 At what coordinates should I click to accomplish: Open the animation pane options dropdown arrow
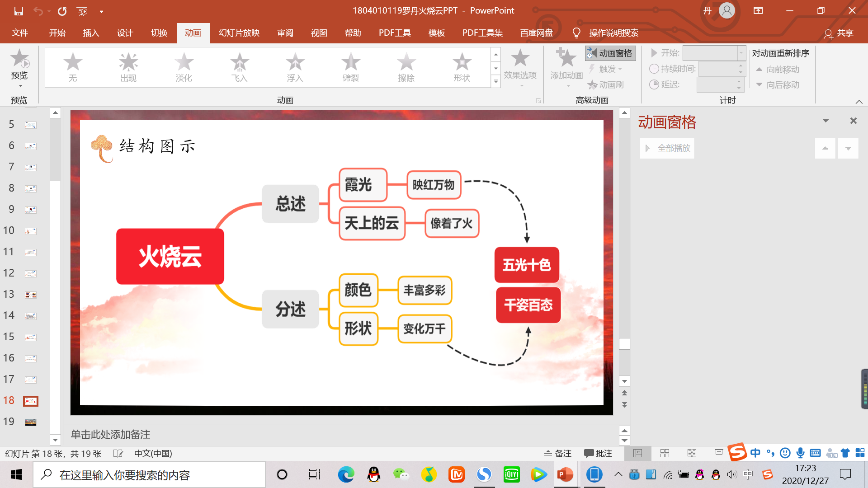tap(826, 121)
